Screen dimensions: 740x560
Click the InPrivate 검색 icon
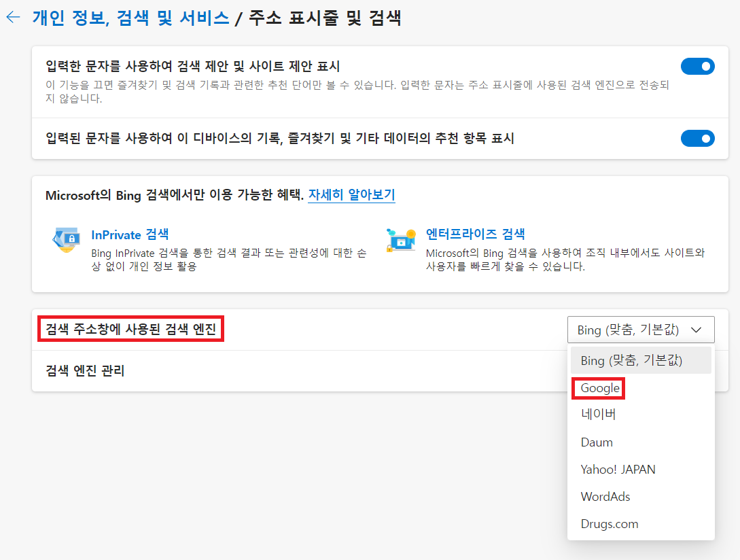click(67, 240)
